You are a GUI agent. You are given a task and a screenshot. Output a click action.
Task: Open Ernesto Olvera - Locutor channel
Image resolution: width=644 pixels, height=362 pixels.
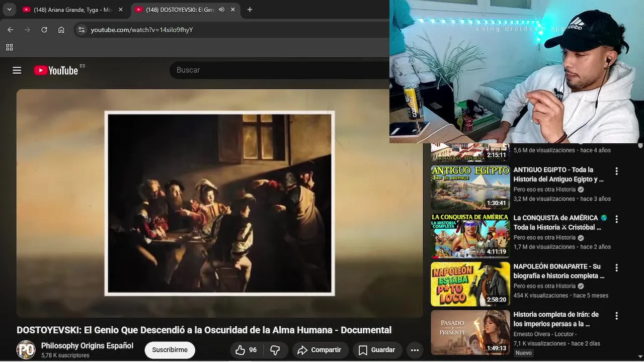coord(545,334)
